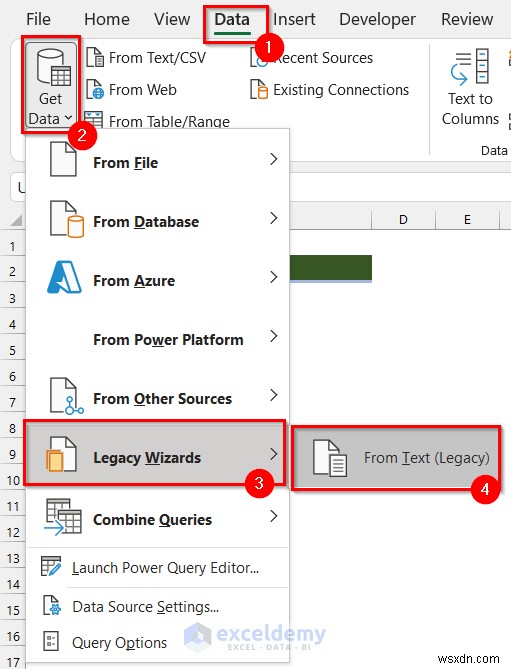Select the From File menu label
The height and width of the screenshot is (669, 511).
tap(125, 163)
